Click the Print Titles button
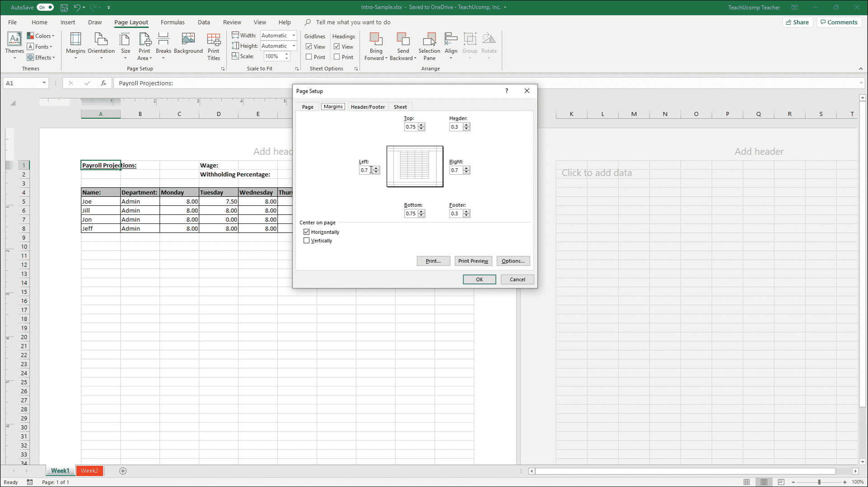The height and width of the screenshot is (487, 868). (214, 46)
